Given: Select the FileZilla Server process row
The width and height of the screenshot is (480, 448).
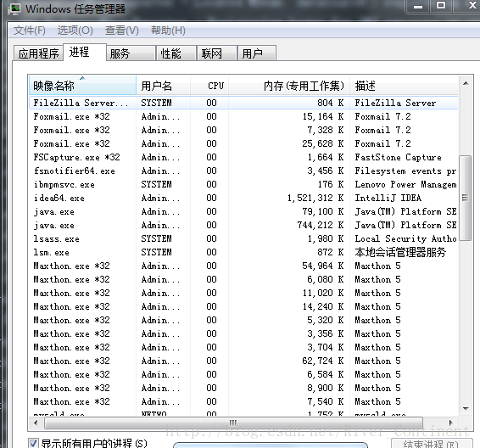Looking at the screenshot, I should click(x=243, y=103).
